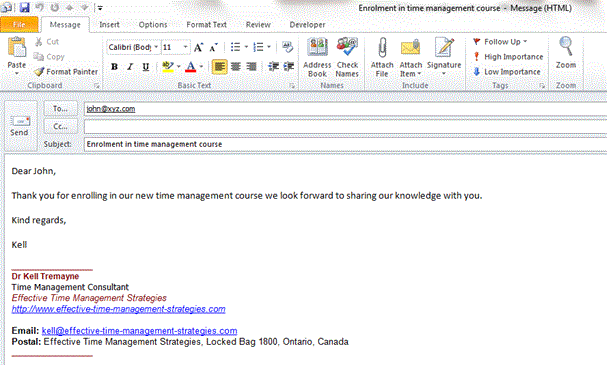Switch to the Format Text tab
The height and width of the screenshot is (365, 607).
[x=206, y=25]
